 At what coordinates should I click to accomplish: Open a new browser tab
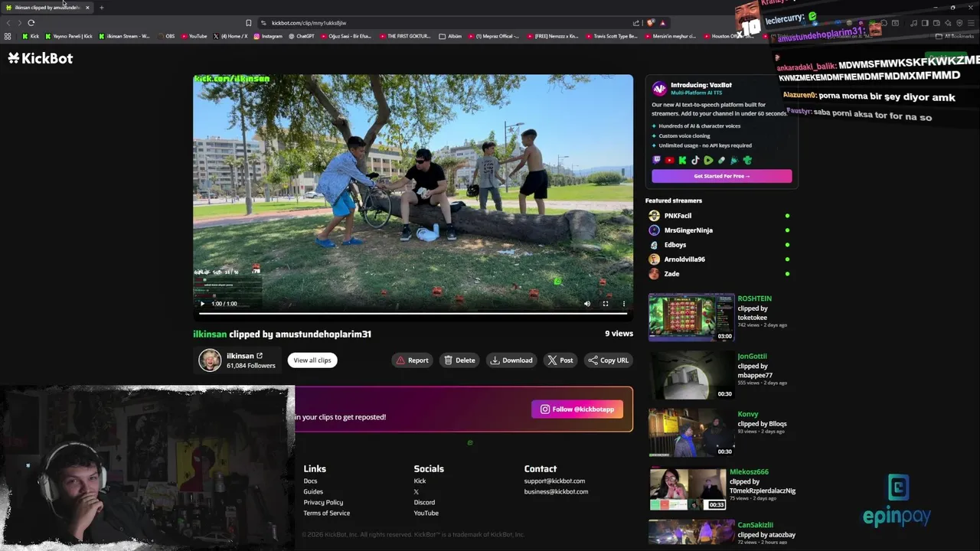click(x=101, y=8)
